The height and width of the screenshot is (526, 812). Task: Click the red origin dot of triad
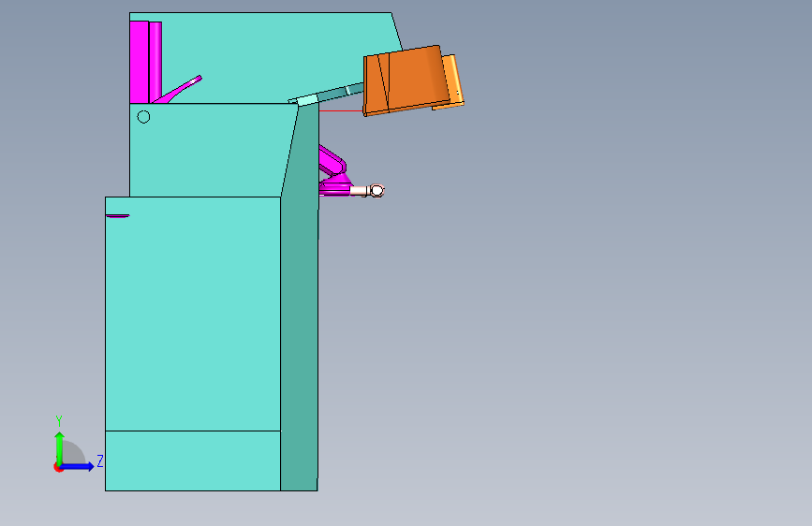click(x=58, y=467)
